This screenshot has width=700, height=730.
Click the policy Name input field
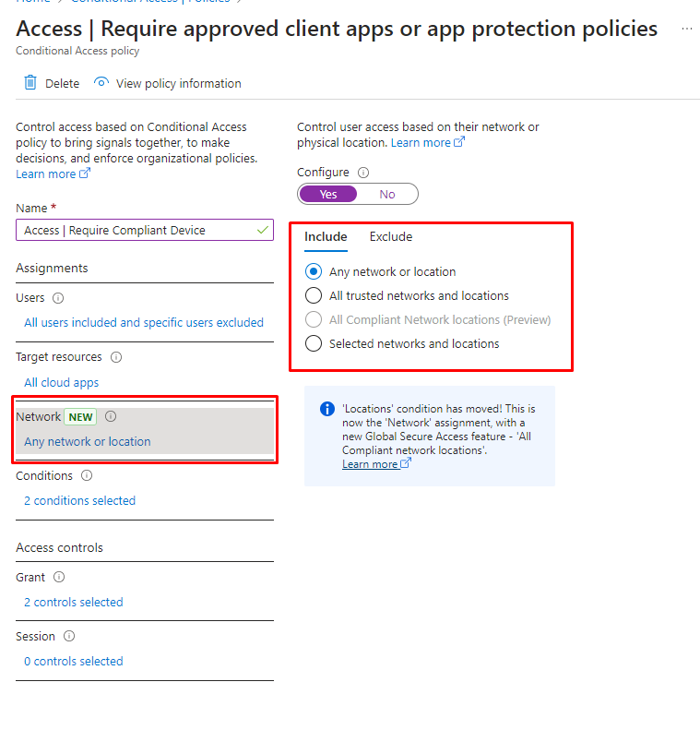pyautogui.click(x=145, y=230)
